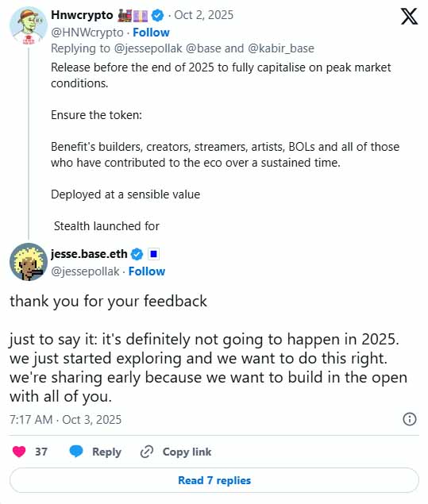The image size is (428, 504).
Task: Click the blue square affiliate badge
Action: (153, 254)
